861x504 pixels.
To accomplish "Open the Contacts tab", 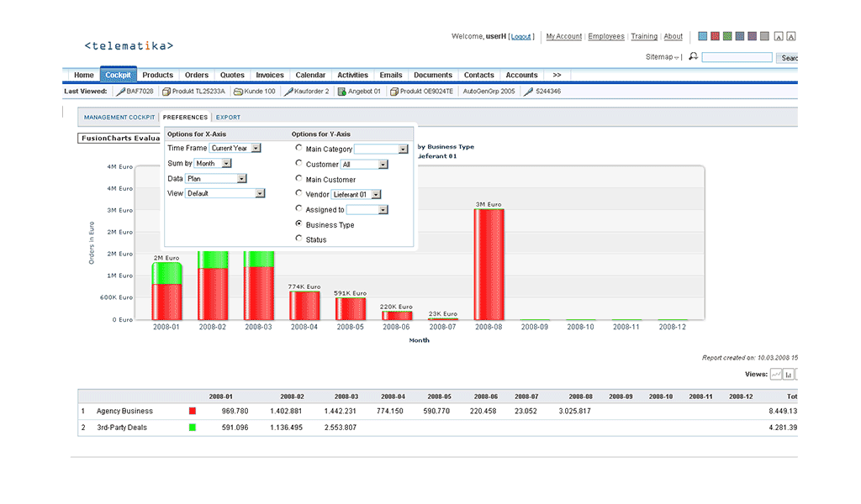I will pyautogui.click(x=478, y=75).
